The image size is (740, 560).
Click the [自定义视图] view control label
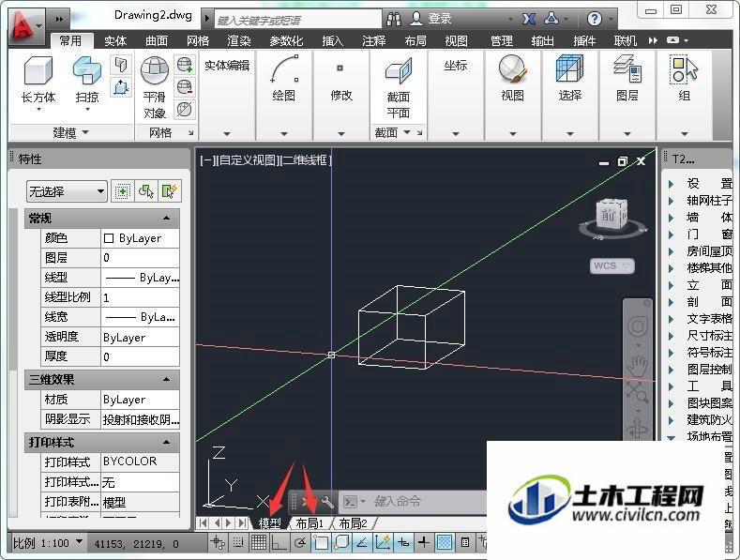click(248, 160)
